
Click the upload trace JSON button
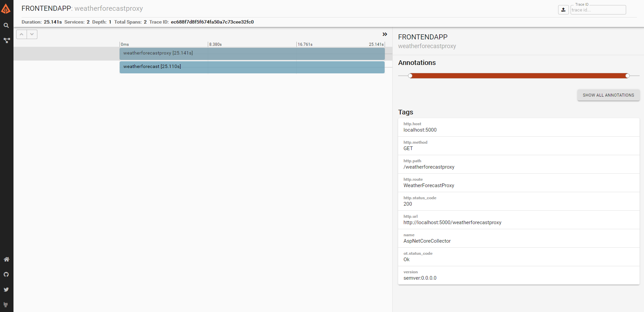coord(563,10)
